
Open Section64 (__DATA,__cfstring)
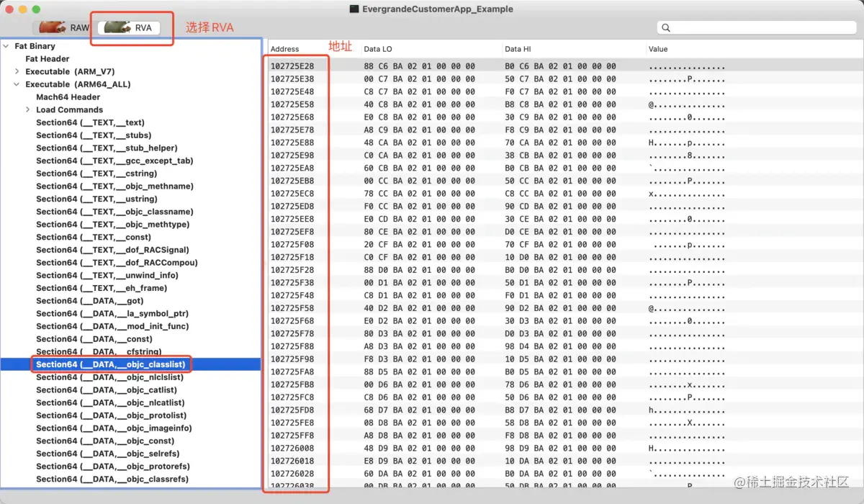click(99, 351)
